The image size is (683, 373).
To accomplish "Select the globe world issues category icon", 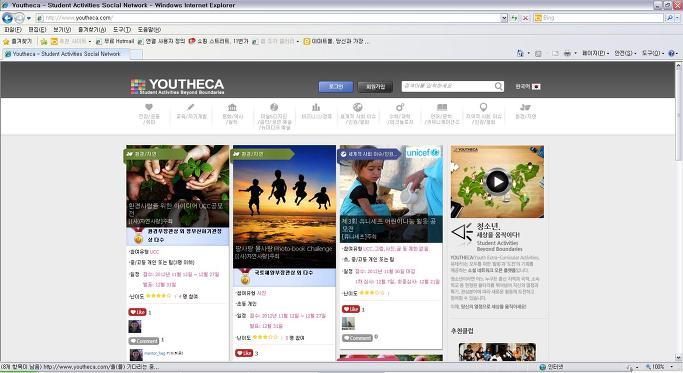I will pyautogui.click(x=358, y=107).
